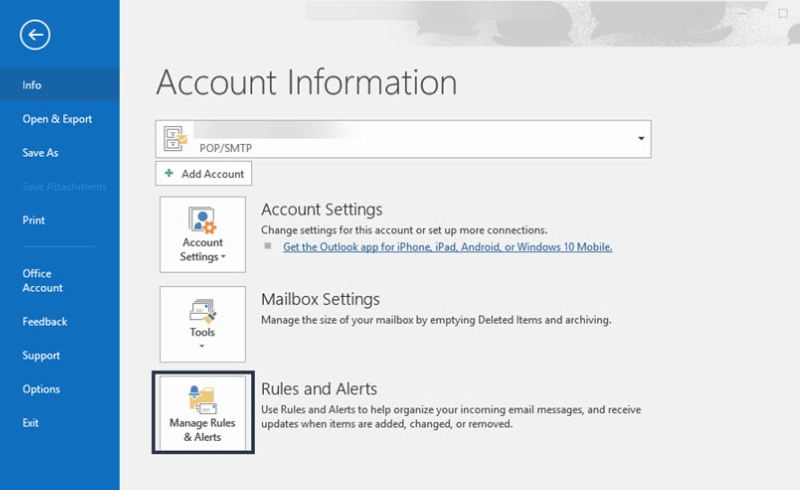The height and width of the screenshot is (490, 800).
Task: Expand the account selector dropdown arrow
Action: point(641,138)
